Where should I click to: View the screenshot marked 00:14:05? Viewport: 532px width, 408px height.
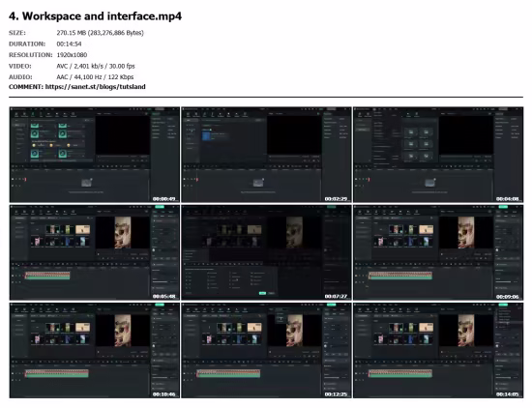pyautogui.click(x=438, y=350)
